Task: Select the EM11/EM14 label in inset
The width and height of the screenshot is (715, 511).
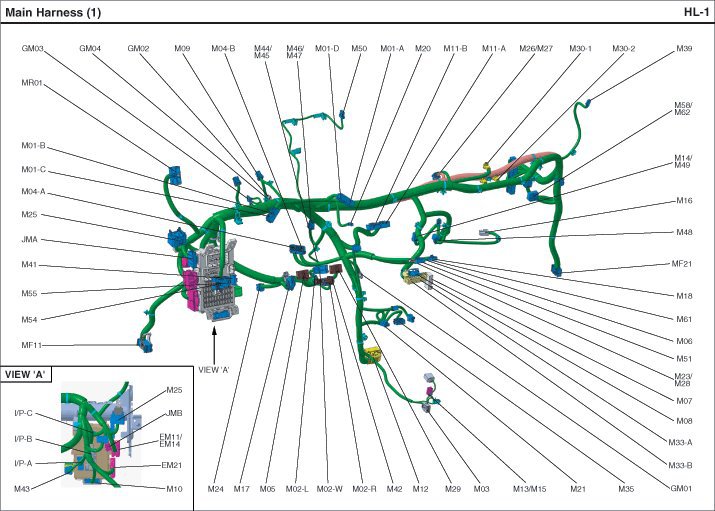Action: 171,440
